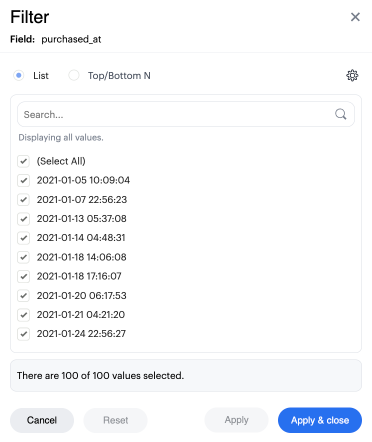Click the Apply button

pos(236,420)
